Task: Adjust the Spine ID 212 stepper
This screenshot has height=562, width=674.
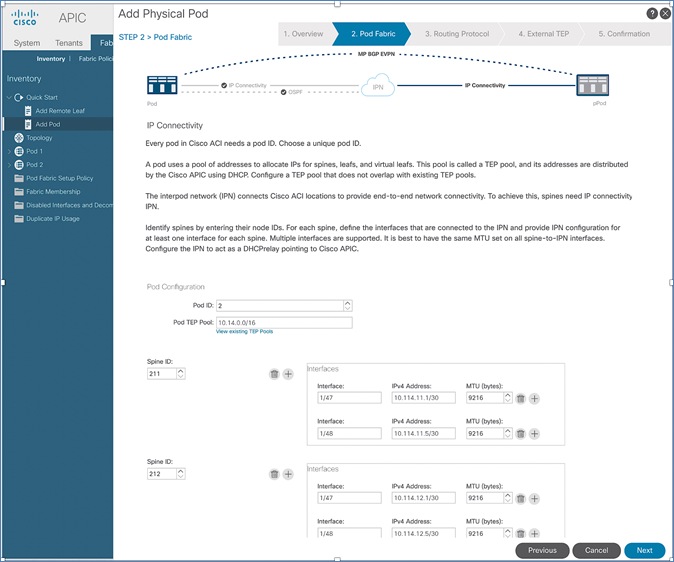Action: tap(181, 474)
